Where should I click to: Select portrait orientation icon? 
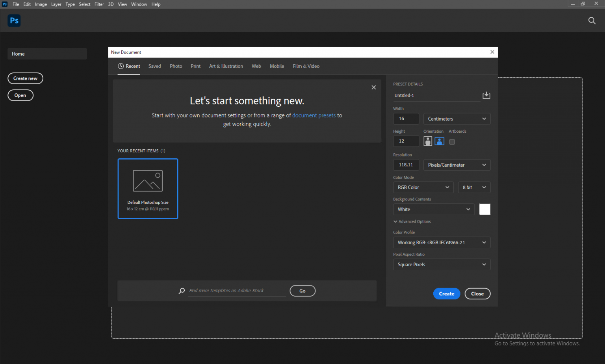point(428,141)
